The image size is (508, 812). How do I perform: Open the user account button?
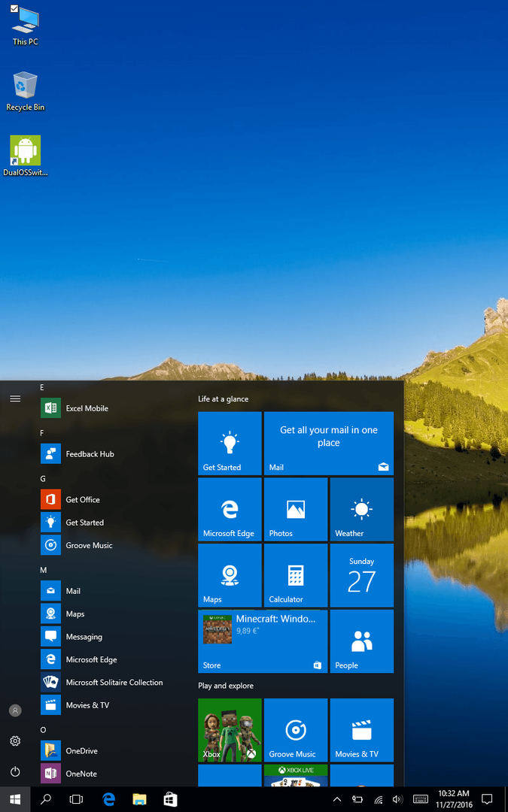(15, 710)
